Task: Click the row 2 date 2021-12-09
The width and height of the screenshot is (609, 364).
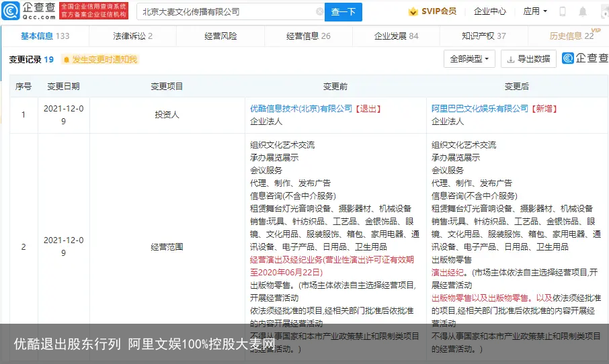Action: point(64,246)
